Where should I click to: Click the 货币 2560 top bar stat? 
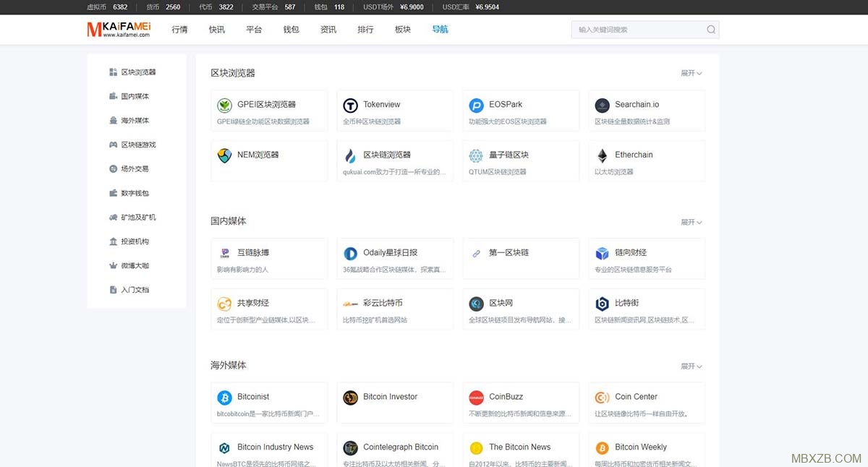[x=163, y=7]
